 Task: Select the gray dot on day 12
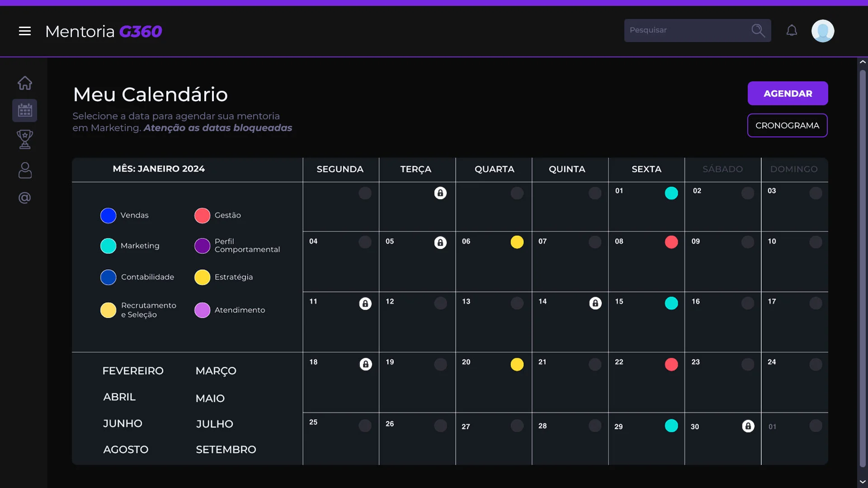tap(440, 303)
